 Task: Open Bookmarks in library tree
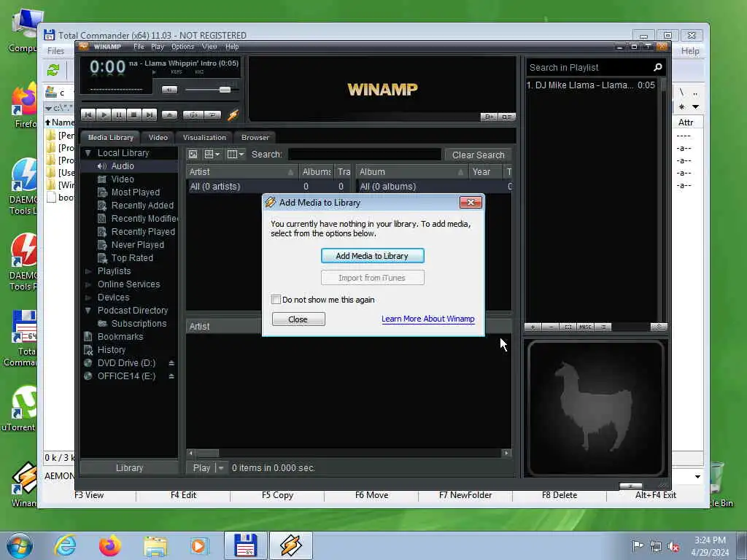[x=120, y=337]
